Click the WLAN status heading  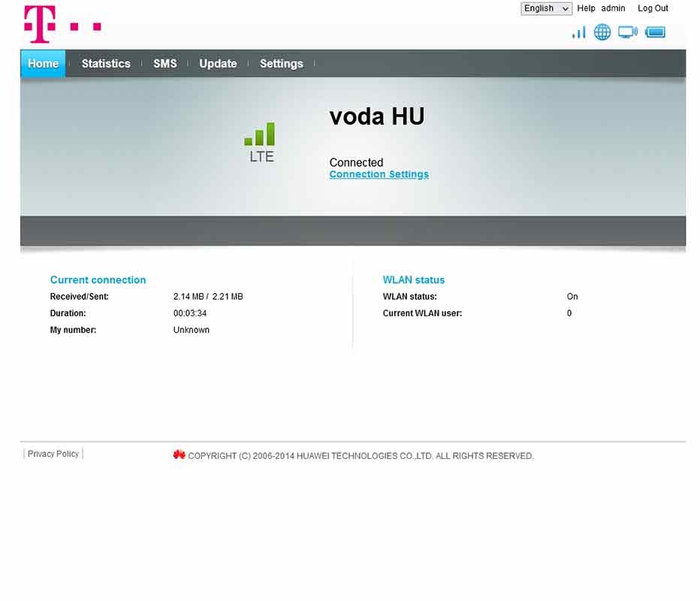413,280
